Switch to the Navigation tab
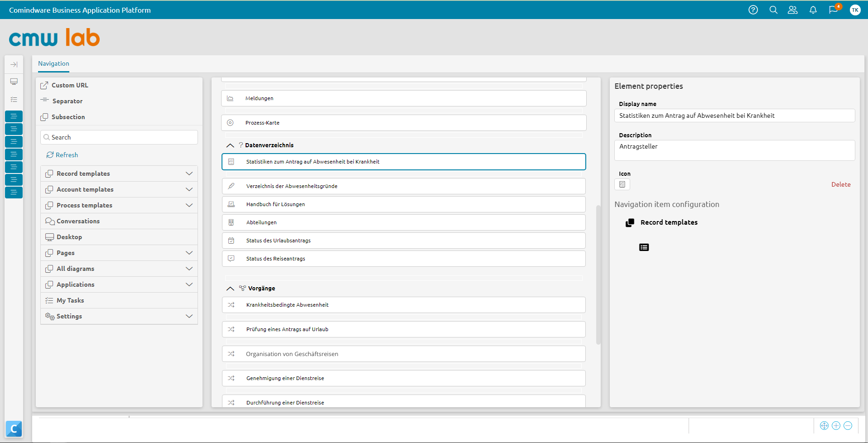The image size is (868, 443). pos(53,64)
